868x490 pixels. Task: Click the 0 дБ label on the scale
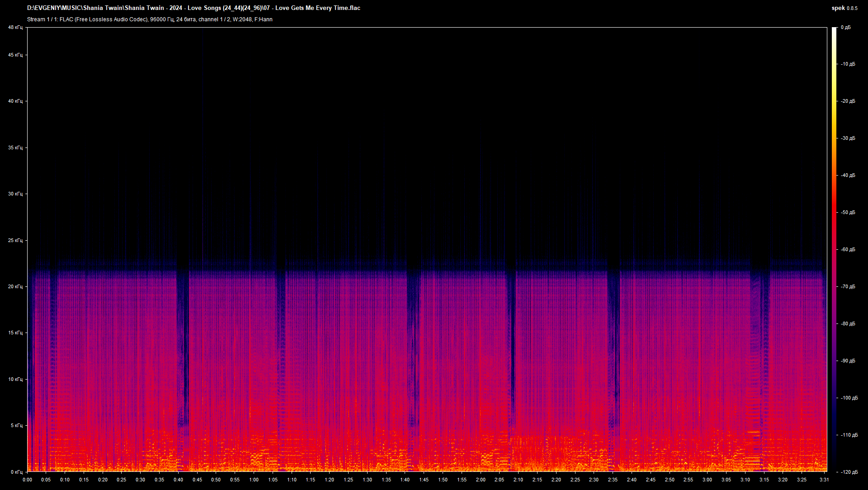(x=845, y=28)
